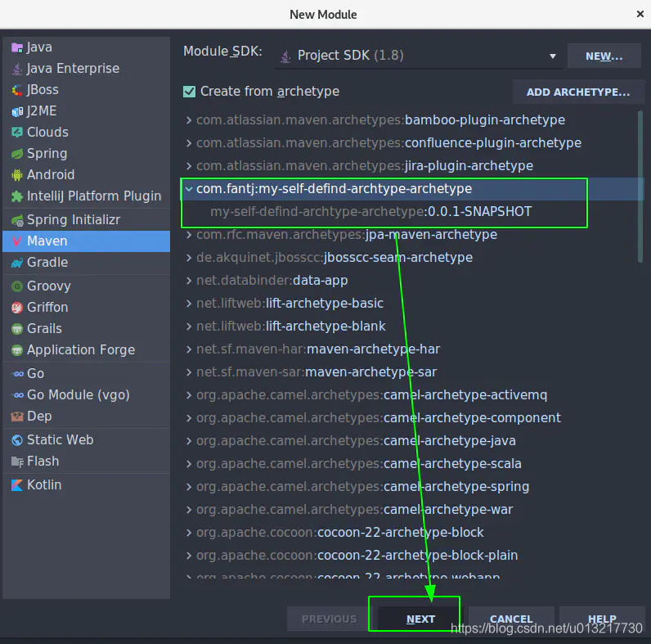The height and width of the screenshot is (644, 651).
Task: Expand the maven-archetype-har node
Action: [189, 349]
